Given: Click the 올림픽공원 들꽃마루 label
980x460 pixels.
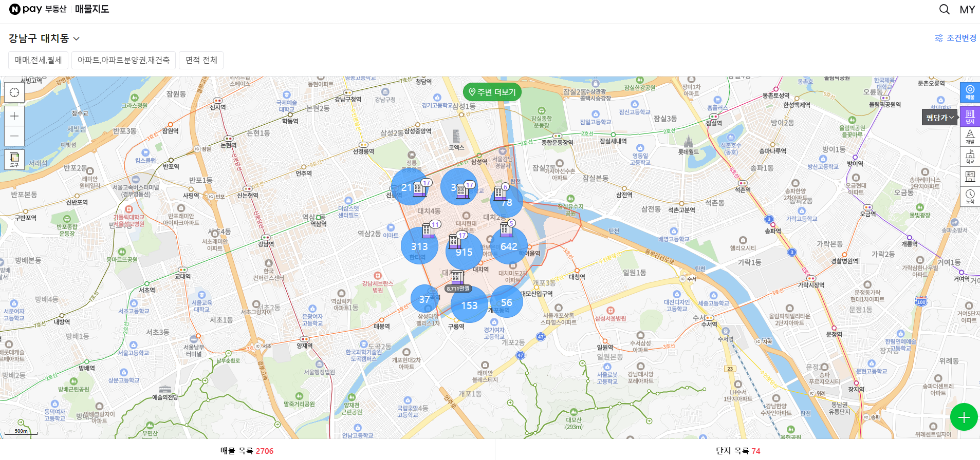Looking at the screenshot, I should tap(852, 131).
